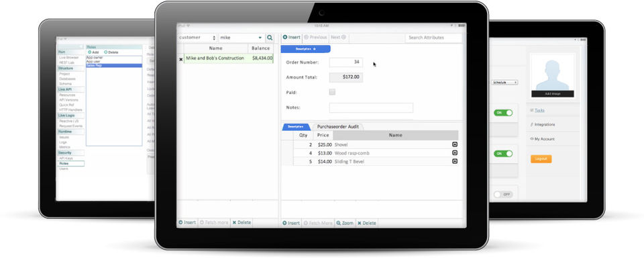This screenshot has width=644, height=258.
Task: Click the Search Attributes field
Action: tap(433, 38)
